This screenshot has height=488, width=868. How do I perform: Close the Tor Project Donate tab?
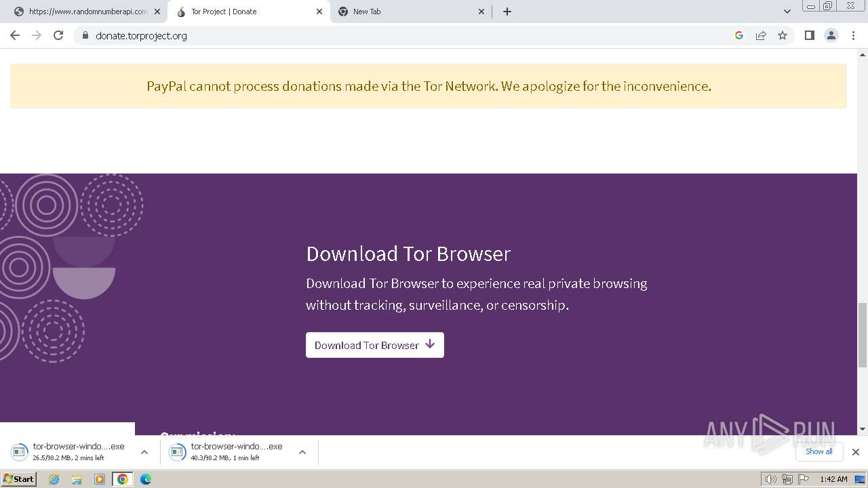[319, 12]
